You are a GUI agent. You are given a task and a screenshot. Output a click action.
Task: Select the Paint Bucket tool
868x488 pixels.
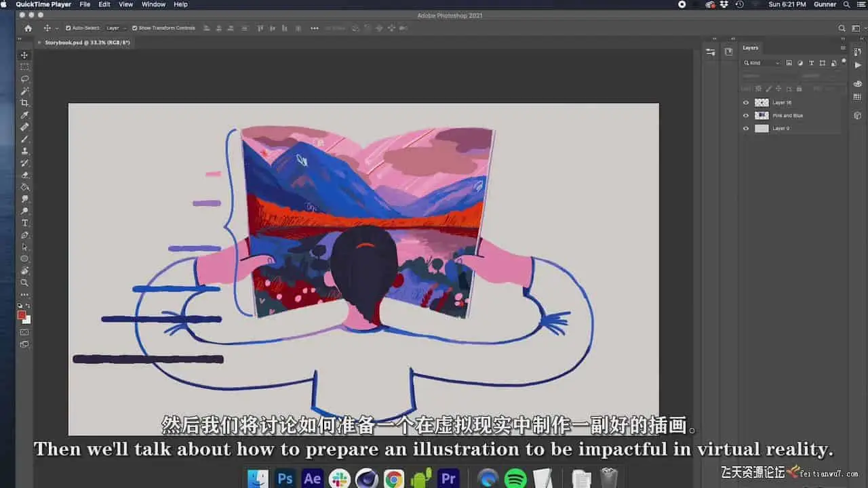pos(24,187)
